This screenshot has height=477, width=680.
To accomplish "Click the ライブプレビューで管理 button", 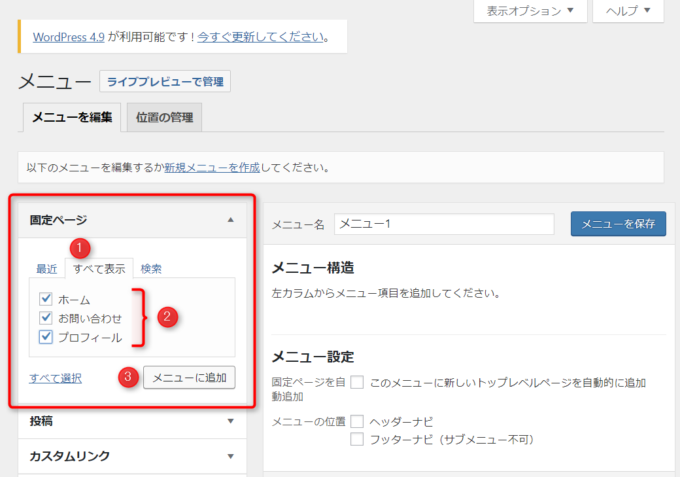I will [x=165, y=81].
